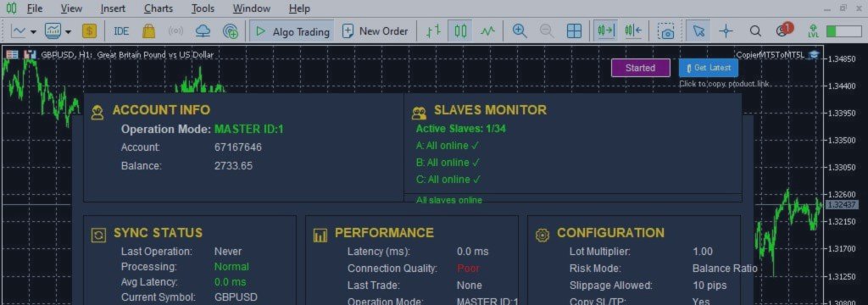Click the Lot Multiplier value 1.00

coord(703,252)
